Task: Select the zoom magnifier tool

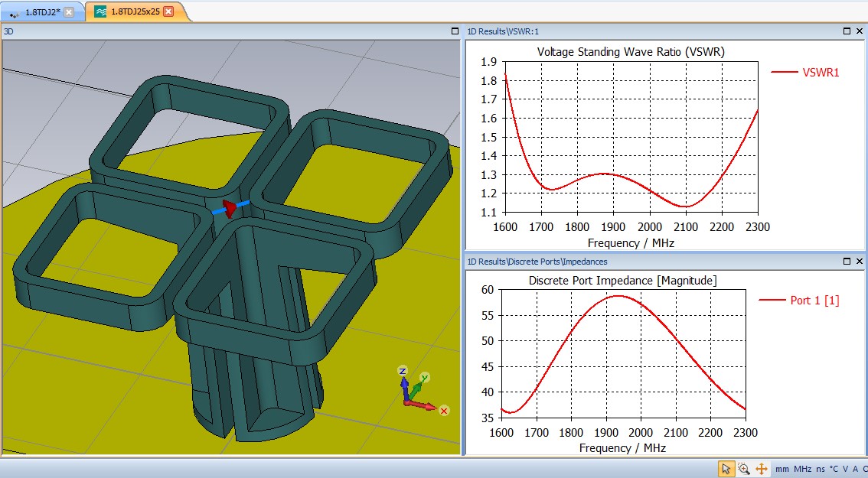Action: (x=743, y=469)
